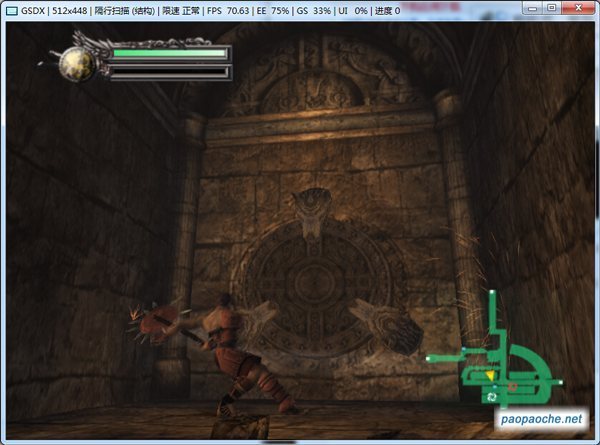The height and width of the screenshot is (445, 600).
Task: Click the circular stone door seal
Action: [315, 285]
